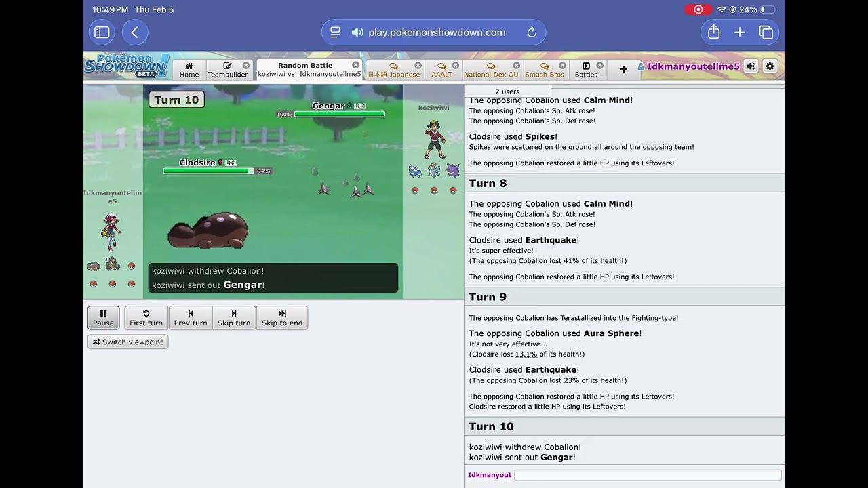Click koziwiwi's trainer avatar
This screenshot has width=868, height=488.
(435, 138)
